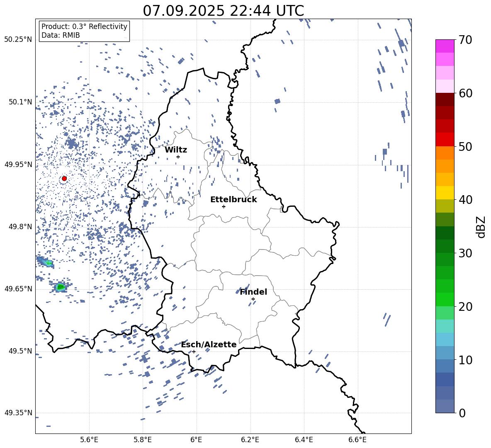
Task: Click the 50.25°N latitude label
Action: (x=19, y=40)
